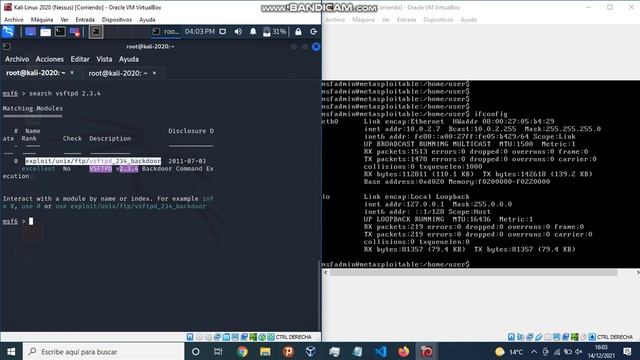Image resolution: width=640 pixels, height=360 pixels.
Task: Open the file manager launcher in Kali panel
Action: pyautogui.click(x=45, y=32)
